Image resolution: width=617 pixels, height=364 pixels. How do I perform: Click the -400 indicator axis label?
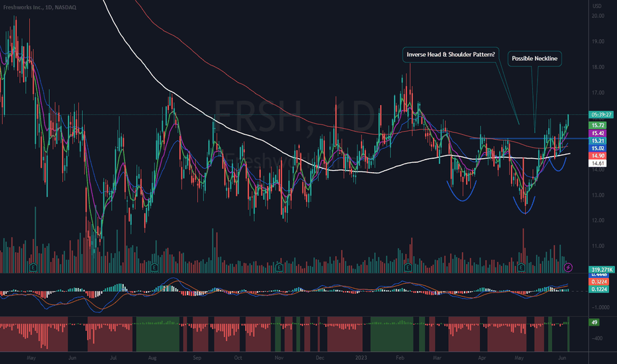(x=596, y=338)
